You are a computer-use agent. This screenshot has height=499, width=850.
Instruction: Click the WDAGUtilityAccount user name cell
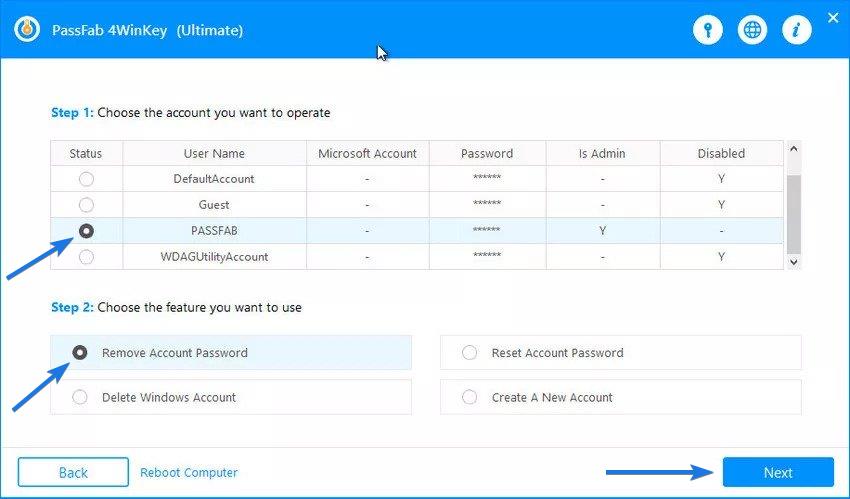click(x=214, y=257)
